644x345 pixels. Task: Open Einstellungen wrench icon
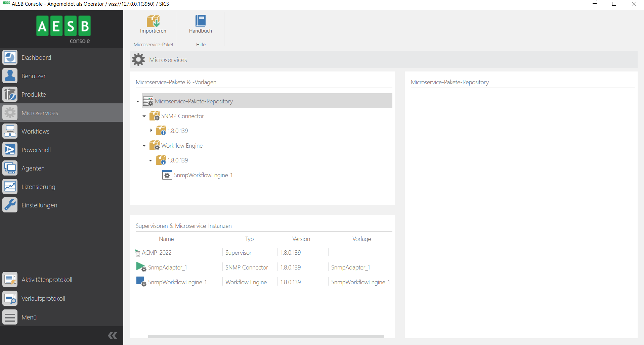tap(10, 205)
